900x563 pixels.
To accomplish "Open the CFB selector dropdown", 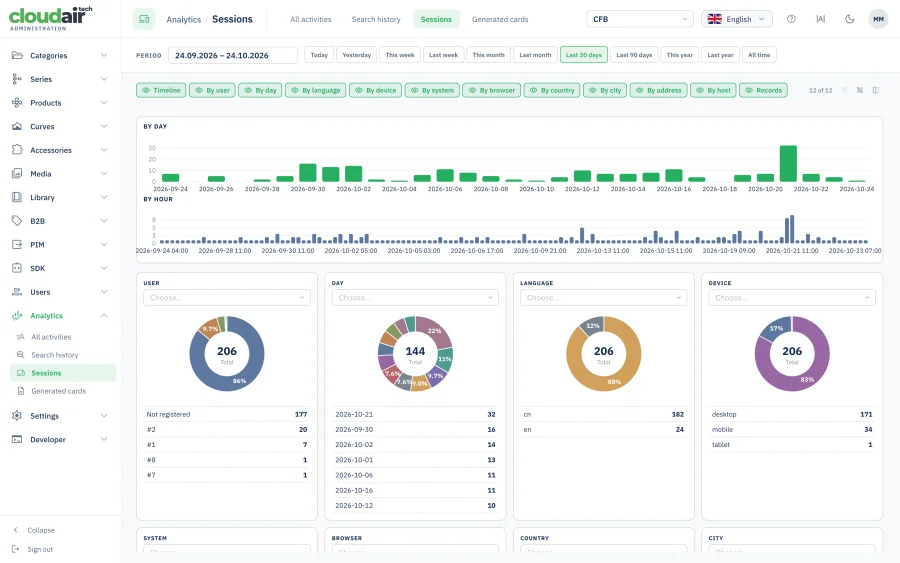I will click(x=640, y=19).
